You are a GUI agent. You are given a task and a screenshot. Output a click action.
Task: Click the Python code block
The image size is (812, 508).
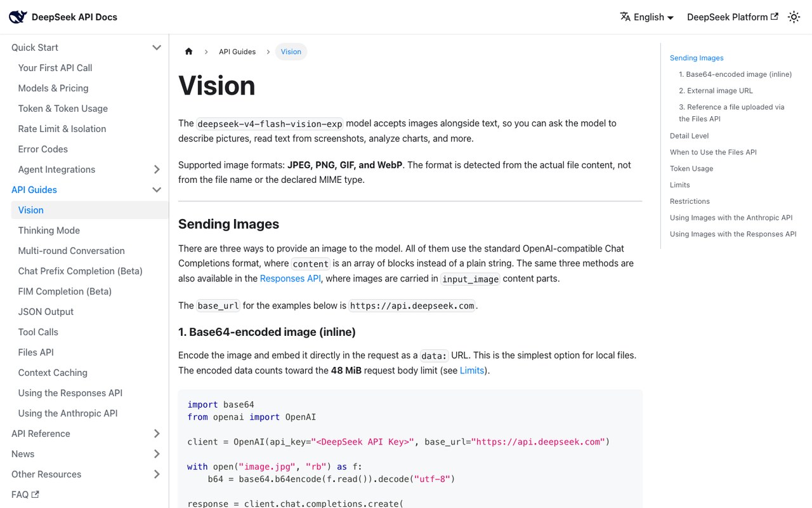(x=410, y=449)
